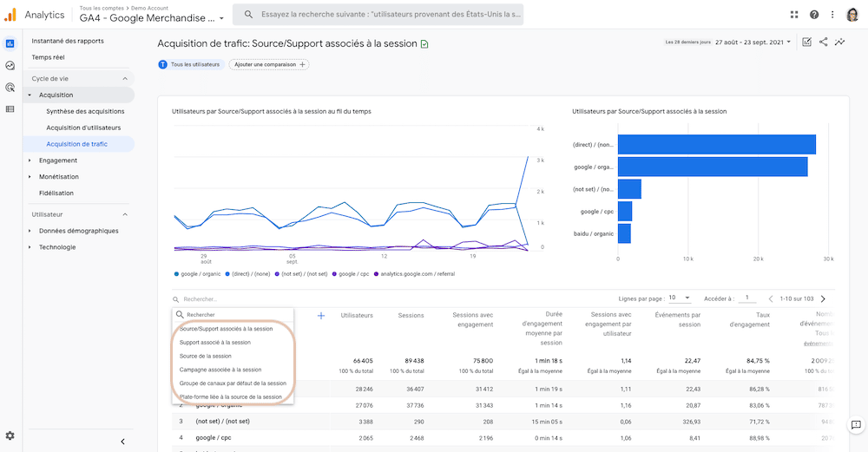Collapse the Acquisition tree item
Image resolution: width=868 pixels, height=452 pixels.
(30, 95)
